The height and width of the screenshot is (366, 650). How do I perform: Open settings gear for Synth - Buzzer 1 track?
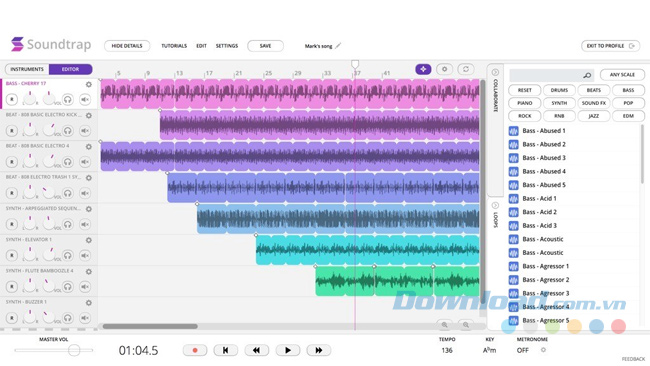(89, 303)
